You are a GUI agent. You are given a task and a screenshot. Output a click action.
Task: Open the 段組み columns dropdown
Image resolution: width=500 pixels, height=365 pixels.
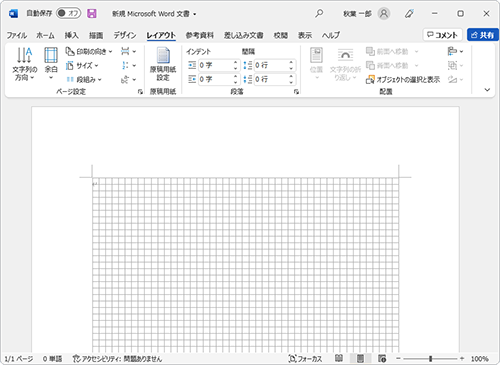(84, 79)
